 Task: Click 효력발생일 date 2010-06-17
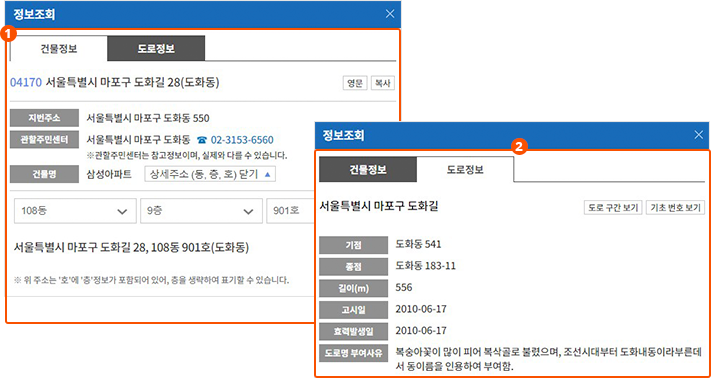(421, 330)
